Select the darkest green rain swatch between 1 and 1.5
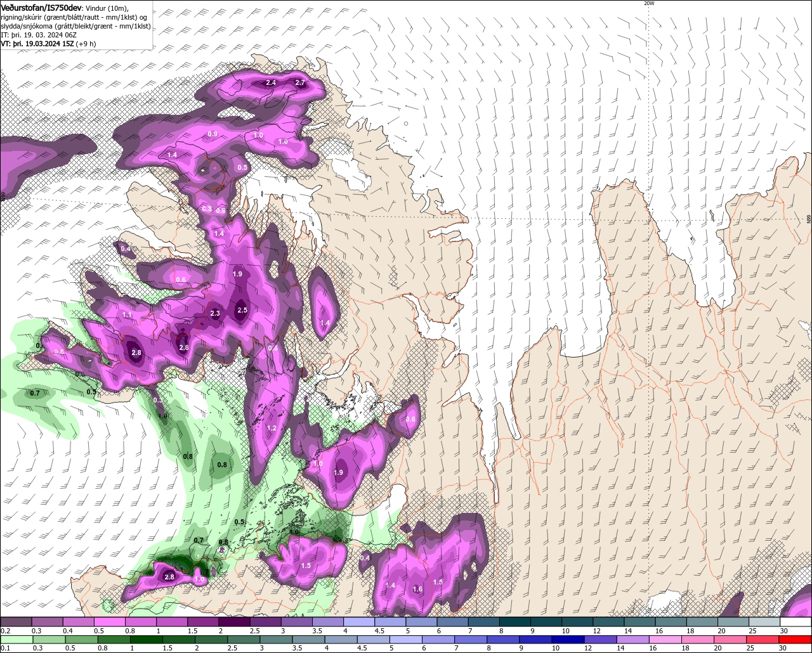This screenshot has width=812, height=653. pos(146,640)
